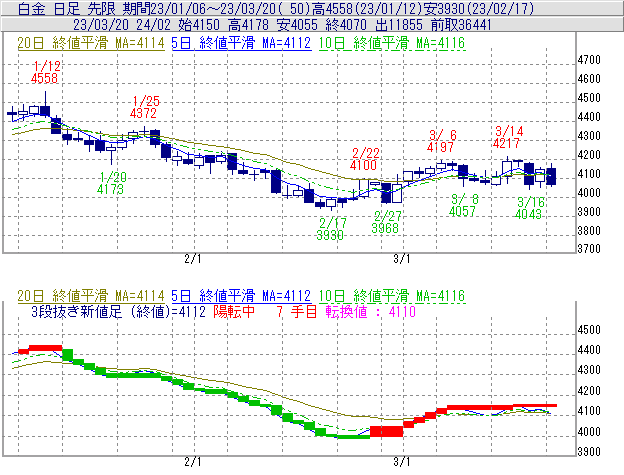The image size is (624, 475).
Task: Click the 1/25 high label 4372
Action: pos(143,113)
